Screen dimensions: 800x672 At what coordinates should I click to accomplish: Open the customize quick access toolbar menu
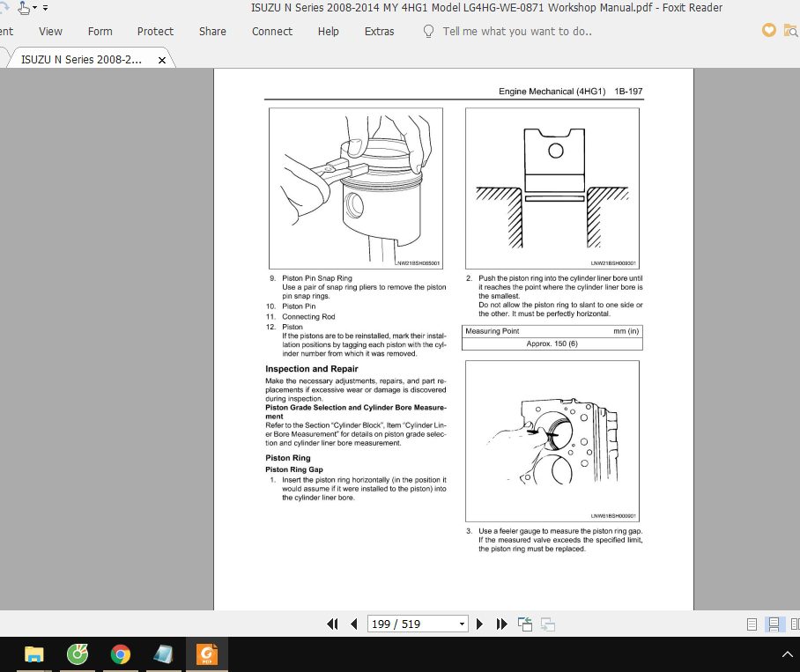[46, 8]
